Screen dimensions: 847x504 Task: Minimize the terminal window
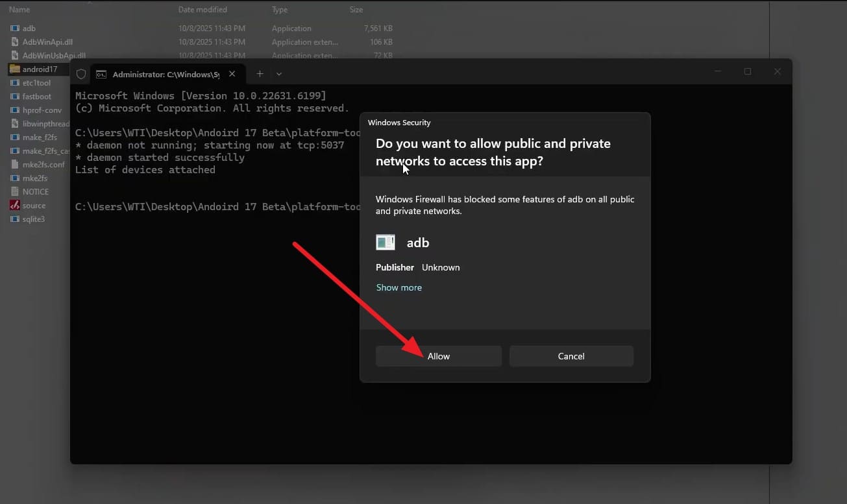[718, 71]
